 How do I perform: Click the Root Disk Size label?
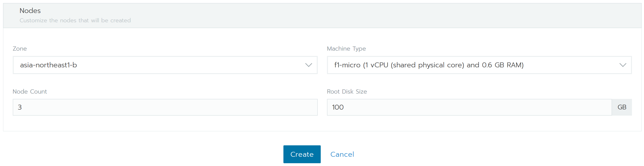[347, 92]
